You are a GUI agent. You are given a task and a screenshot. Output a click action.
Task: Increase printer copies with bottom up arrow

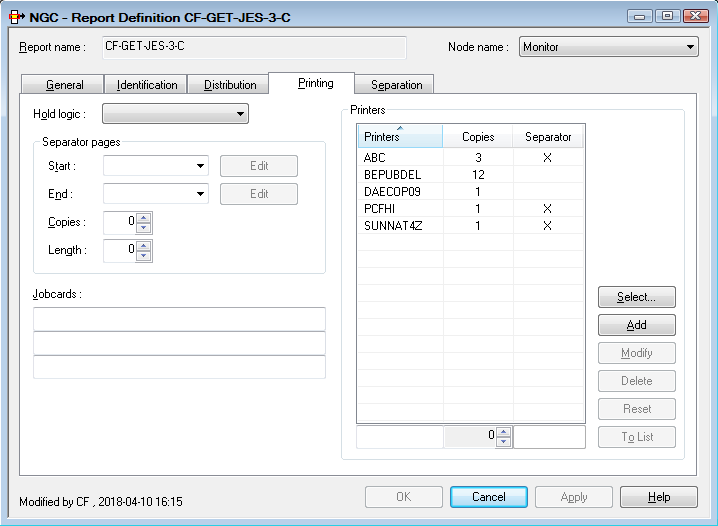coord(504,432)
